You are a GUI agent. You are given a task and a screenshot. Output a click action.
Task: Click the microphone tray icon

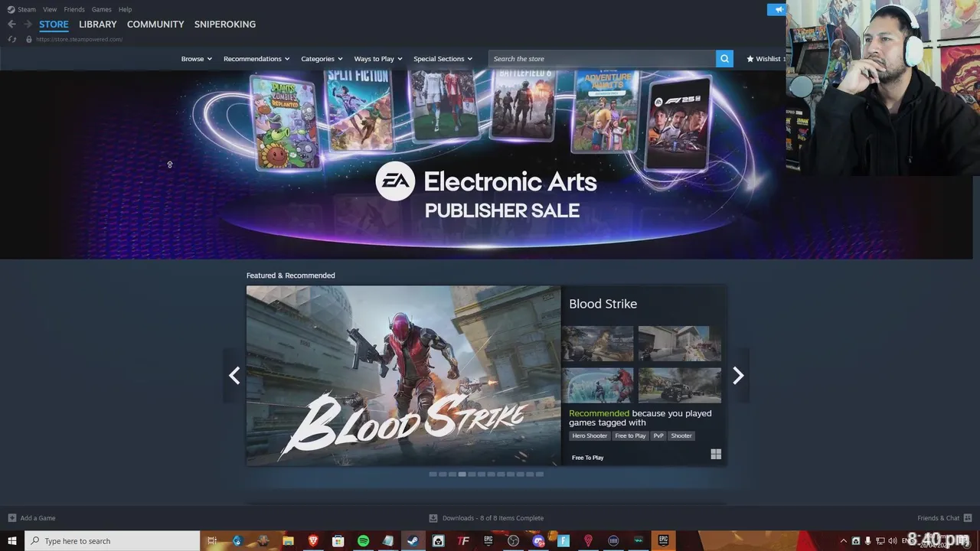[x=868, y=541]
